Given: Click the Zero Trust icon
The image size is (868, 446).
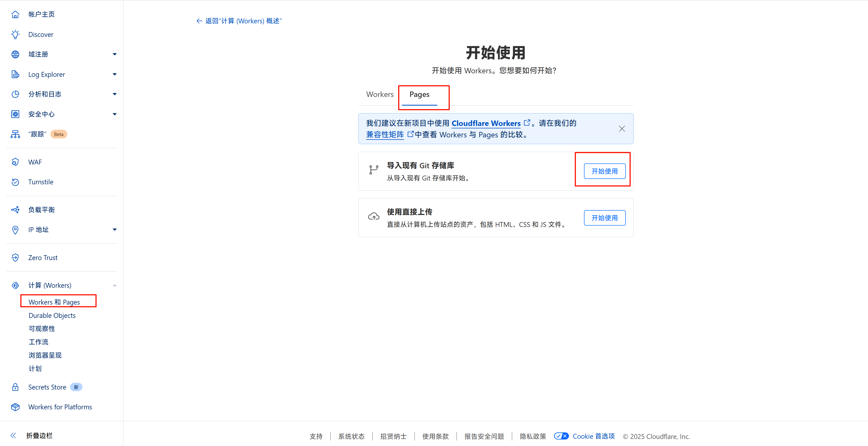Looking at the screenshot, I should [x=15, y=258].
